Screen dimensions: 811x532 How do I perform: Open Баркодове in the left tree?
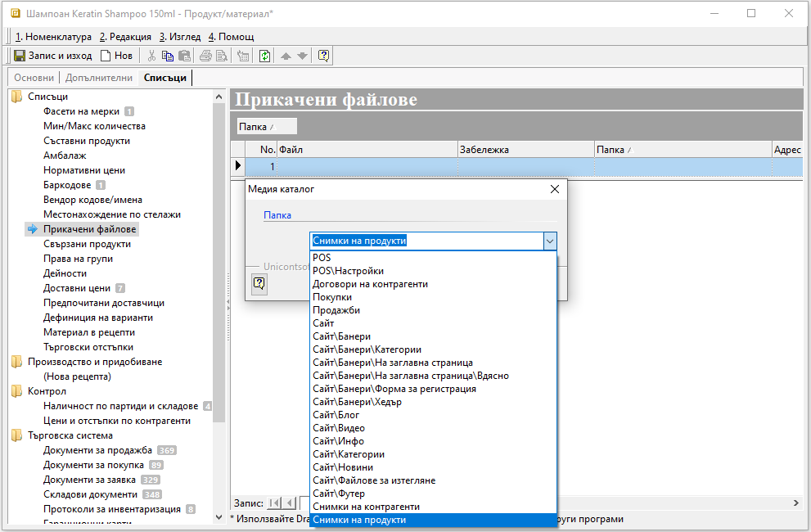coord(67,185)
